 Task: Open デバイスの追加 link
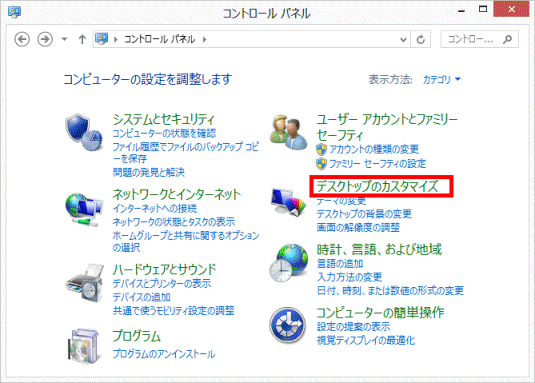point(141,297)
